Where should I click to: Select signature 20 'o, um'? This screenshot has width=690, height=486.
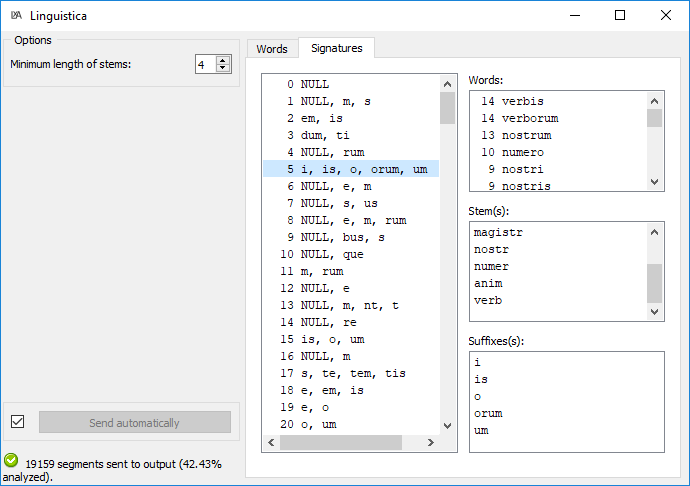tap(351, 424)
